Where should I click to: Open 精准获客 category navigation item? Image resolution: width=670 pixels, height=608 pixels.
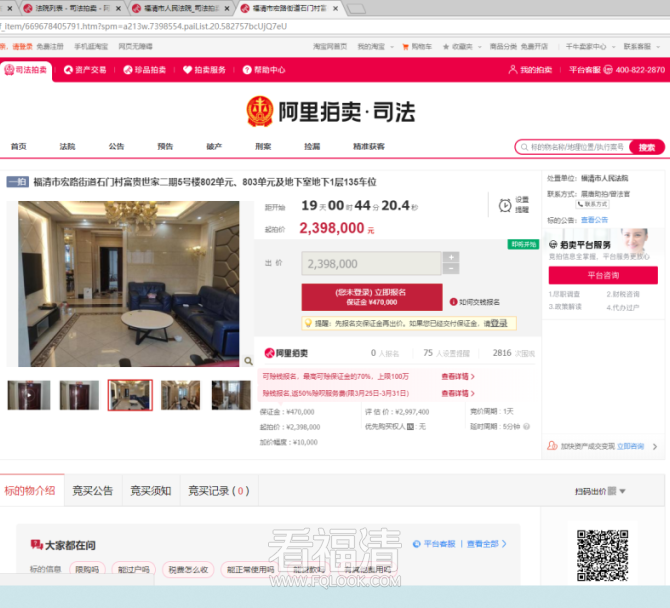(369, 147)
